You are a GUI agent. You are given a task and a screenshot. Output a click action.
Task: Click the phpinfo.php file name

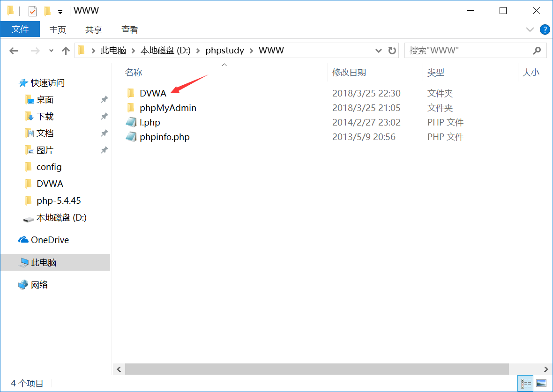[x=164, y=137]
